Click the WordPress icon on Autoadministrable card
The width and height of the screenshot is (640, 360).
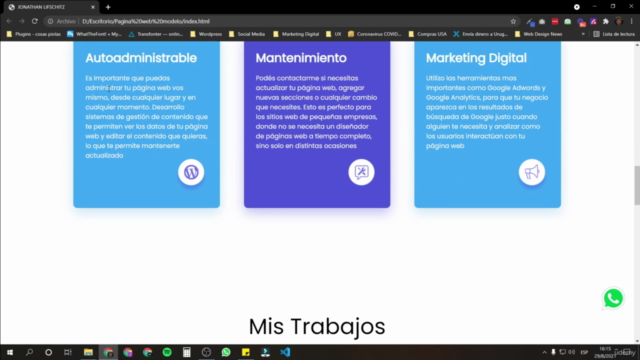click(x=191, y=172)
